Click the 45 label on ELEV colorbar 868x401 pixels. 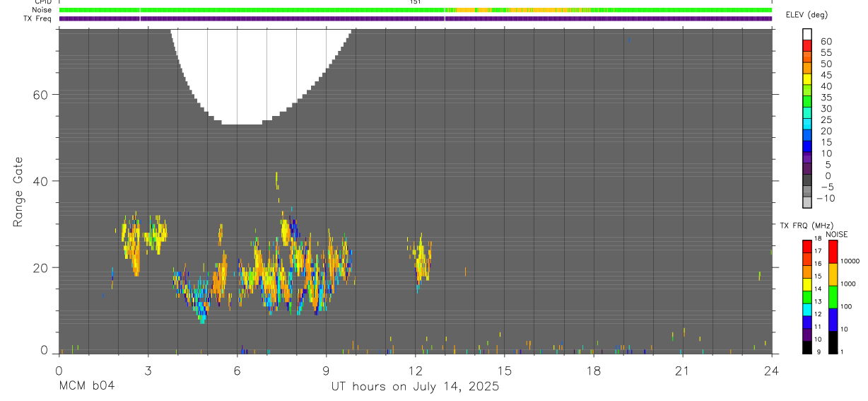pos(826,75)
